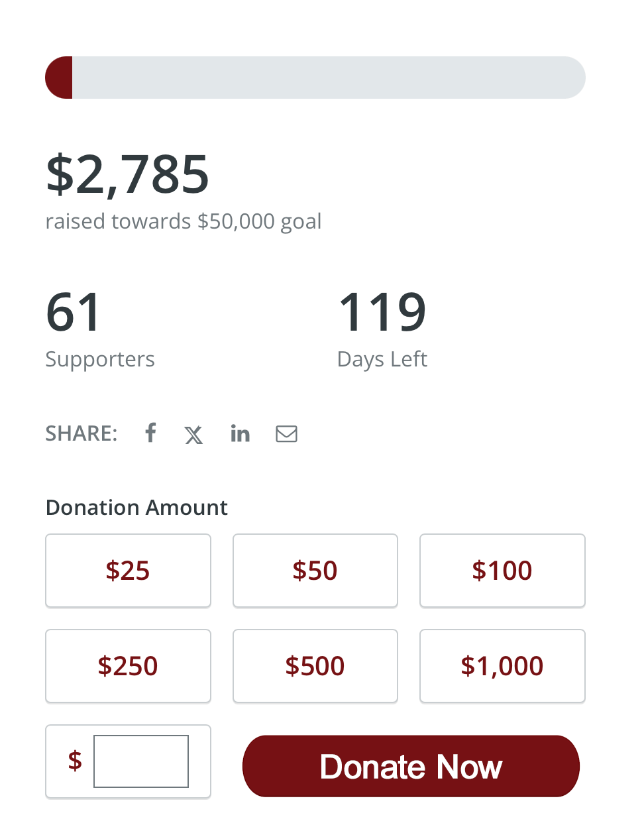Pick the $1,000 donation amount
Screen dimensions: 644x831
click(x=502, y=666)
